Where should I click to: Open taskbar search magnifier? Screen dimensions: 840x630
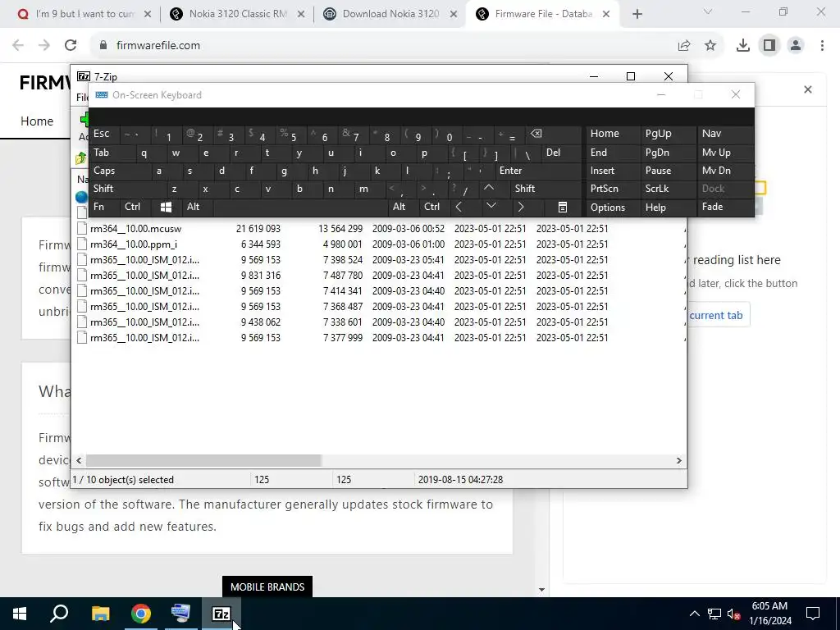click(59, 614)
